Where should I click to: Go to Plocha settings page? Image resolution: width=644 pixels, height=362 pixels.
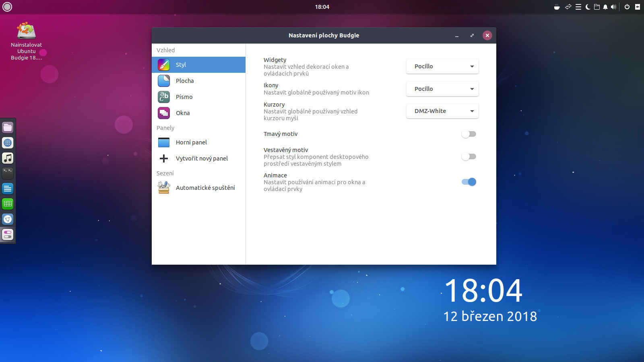click(198, 81)
